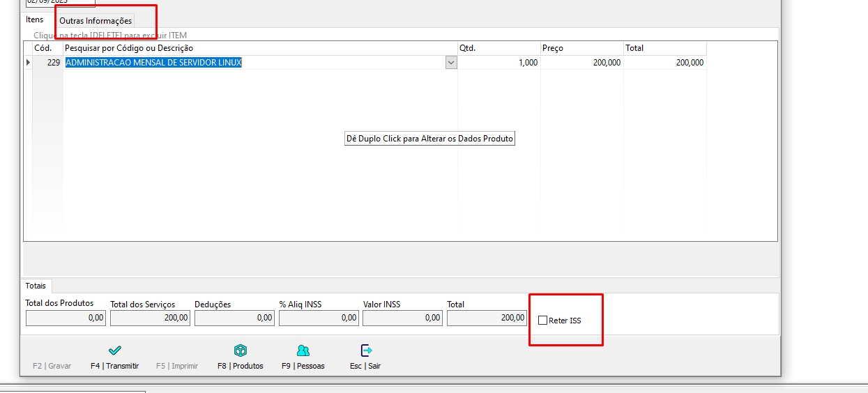Expand the product description dropdown arrow

(x=451, y=63)
